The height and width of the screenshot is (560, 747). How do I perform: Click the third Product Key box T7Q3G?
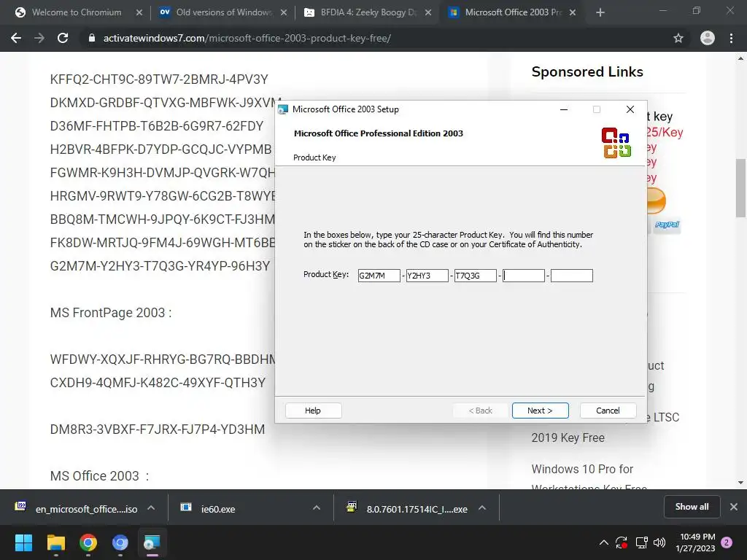pos(475,276)
